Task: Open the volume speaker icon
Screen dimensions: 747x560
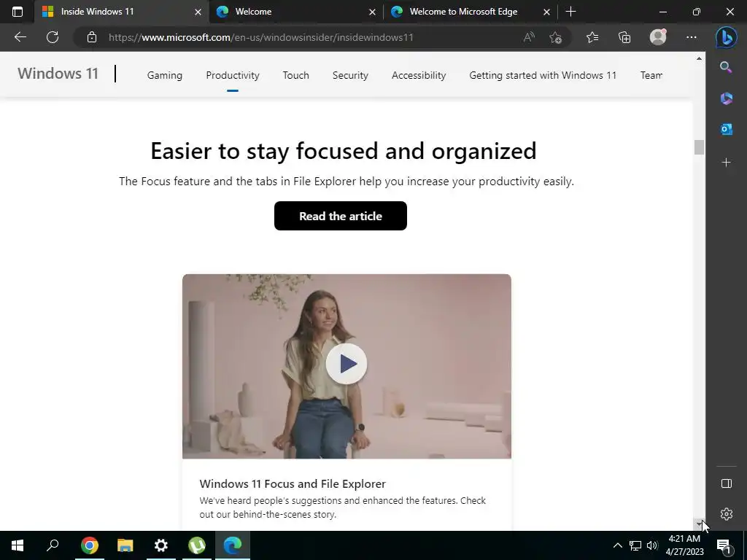Action: [x=652, y=545]
